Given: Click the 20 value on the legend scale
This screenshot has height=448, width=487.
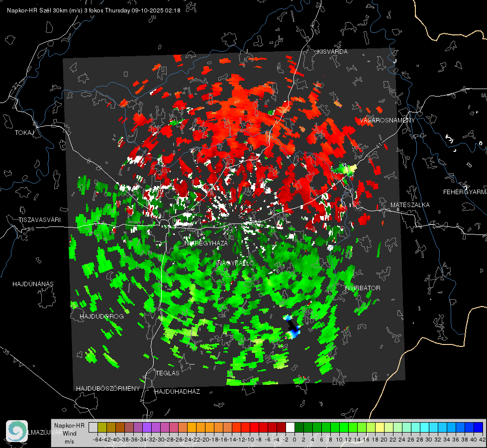Looking at the screenshot, I should click(384, 440).
